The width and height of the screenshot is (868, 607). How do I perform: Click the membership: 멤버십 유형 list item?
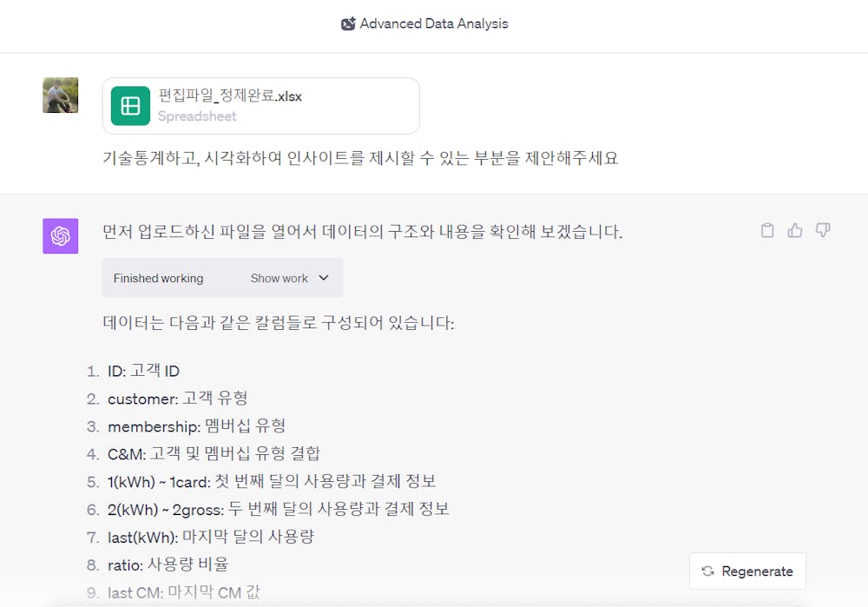[x=196, y=426]
